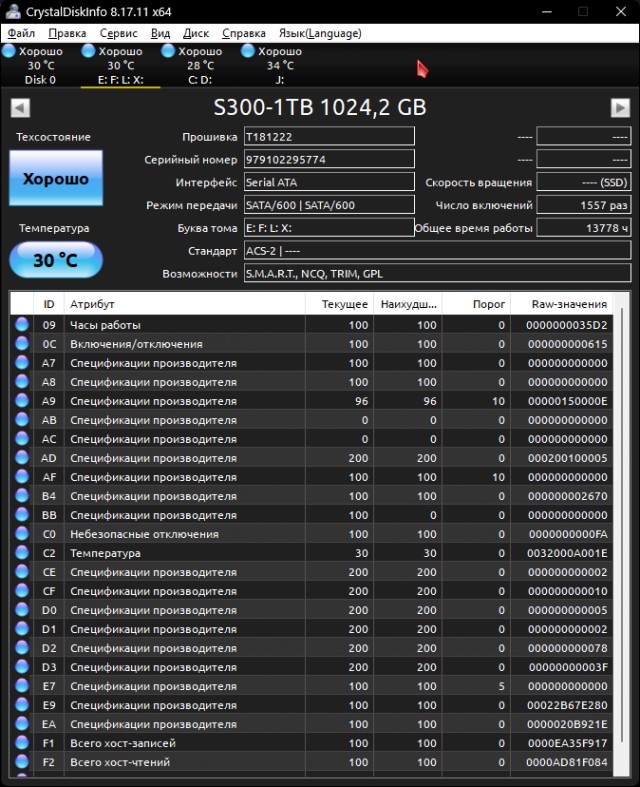
Task: Click status icon of row 09 Часы работы
Action: coord(22,325)
